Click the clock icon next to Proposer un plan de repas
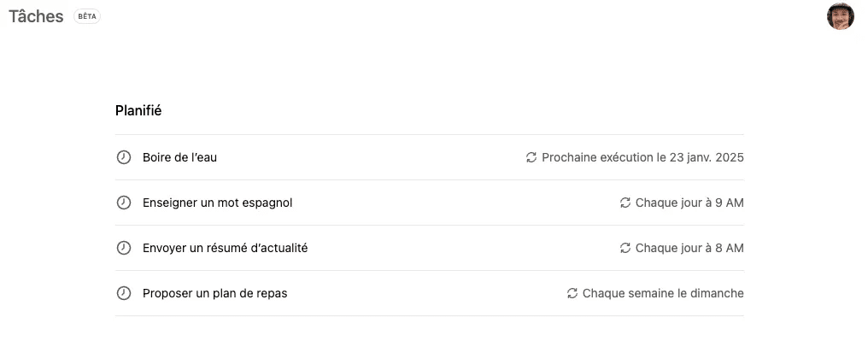868x341 pixels. [x=123, y=293]
